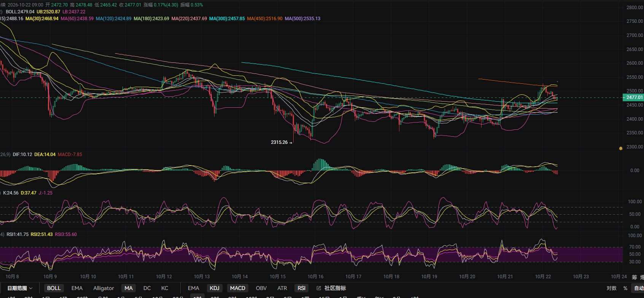Click the D:37.47 KDJ legend value
644x298 pixels.
coord(29,193)
